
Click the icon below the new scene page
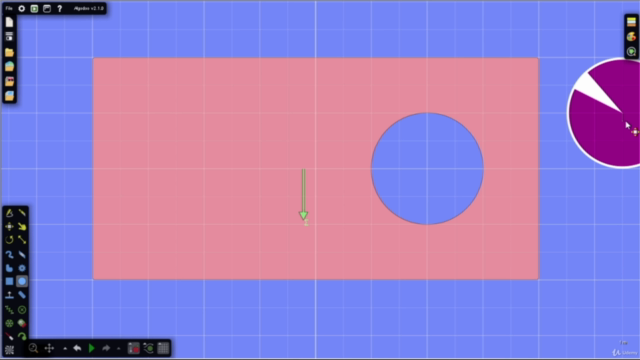pos(9,37)
